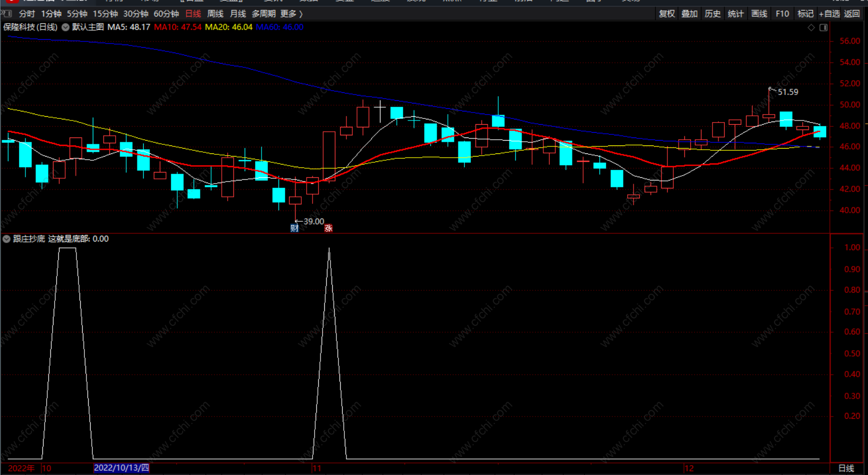
Task: Click the highlighted date 2022/10/13/四
Action: click(x=121, y=468)
